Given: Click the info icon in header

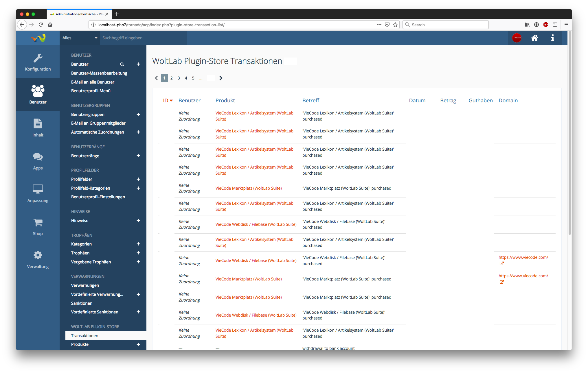Looking at the screenshot, I should (x=552, y=38).
